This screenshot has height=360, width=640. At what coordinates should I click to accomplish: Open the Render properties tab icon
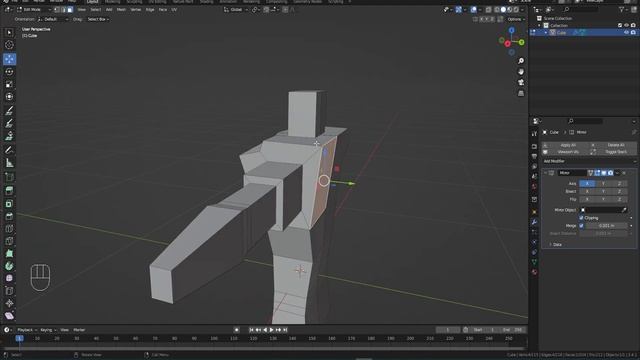(534, 146)
